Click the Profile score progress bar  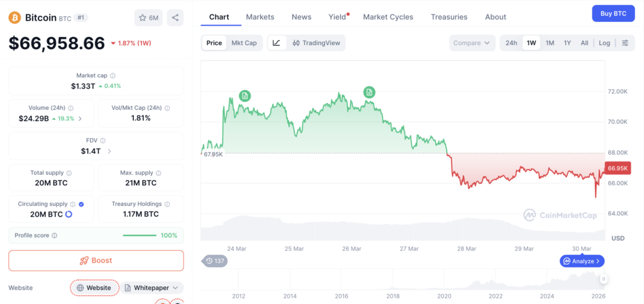(140, 236)
